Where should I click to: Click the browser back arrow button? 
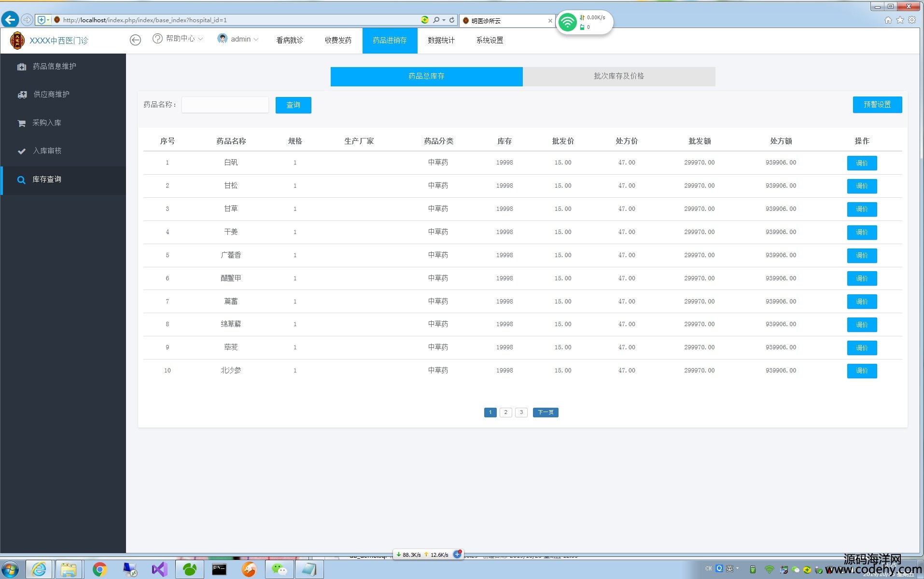pyautogui.click(x=10, y=20)
